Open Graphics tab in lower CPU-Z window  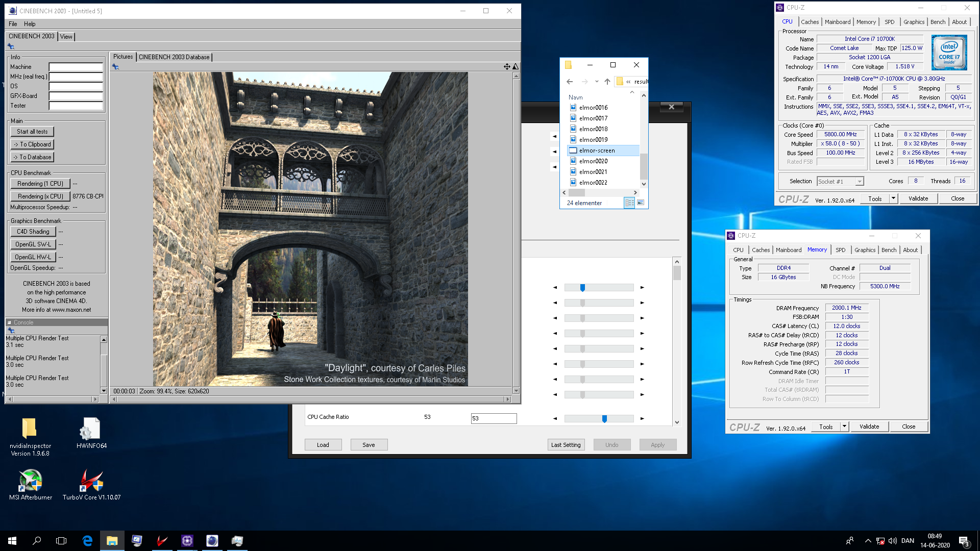tap(865, 250)
